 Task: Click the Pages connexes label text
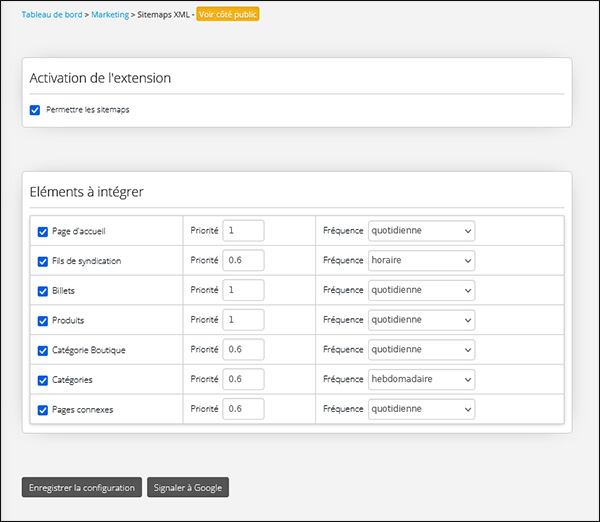[83, 410]
